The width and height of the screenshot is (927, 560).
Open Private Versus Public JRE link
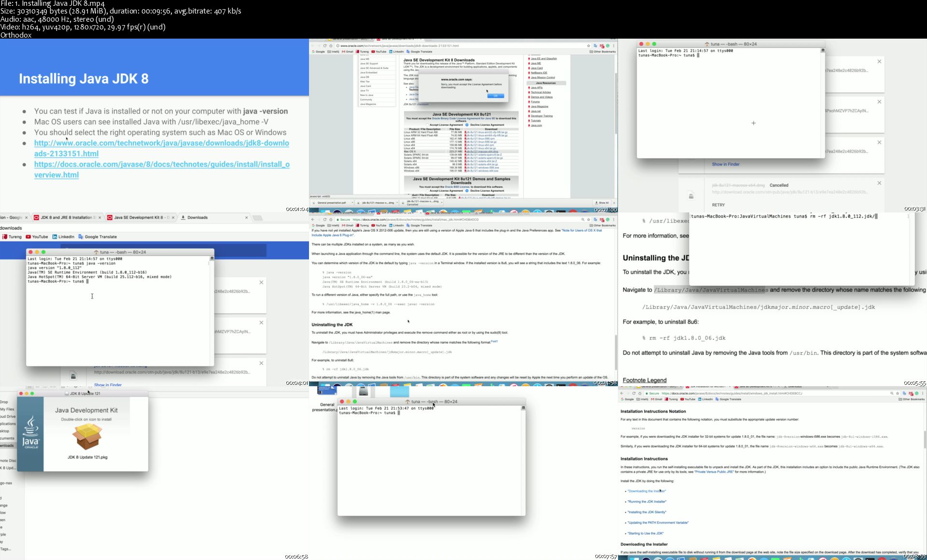click(714, 472)
